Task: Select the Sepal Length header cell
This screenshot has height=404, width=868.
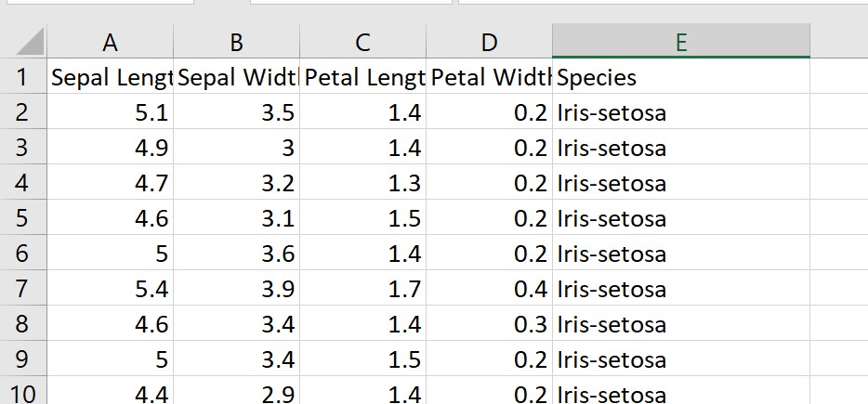Action: (111, 77)
